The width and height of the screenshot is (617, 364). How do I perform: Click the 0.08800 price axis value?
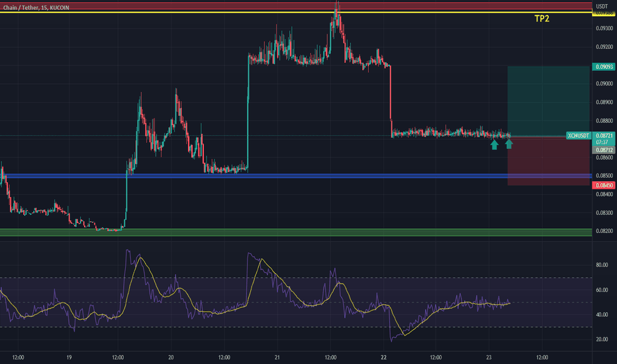point(604,121)
